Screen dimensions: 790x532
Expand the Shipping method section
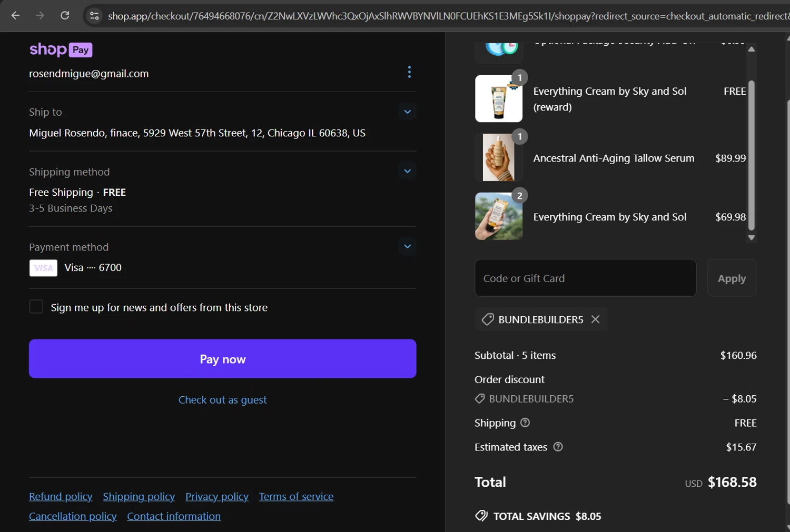click(407, 171)
